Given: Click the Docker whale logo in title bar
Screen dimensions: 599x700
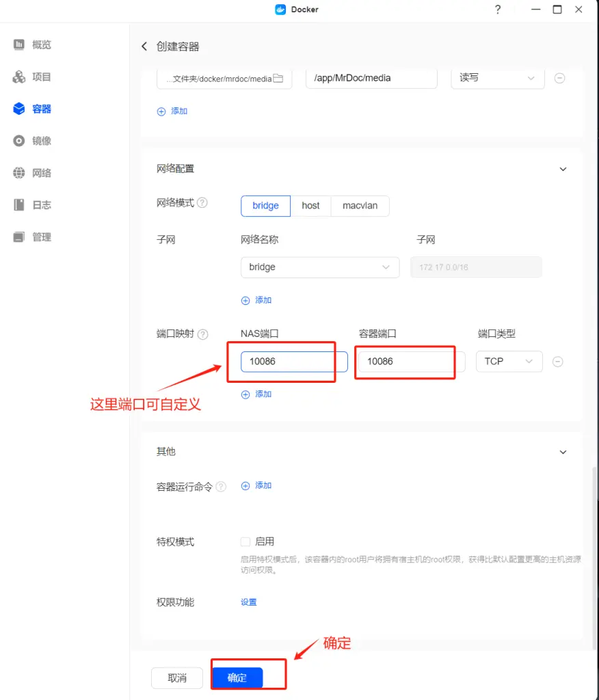Looking at the screenshot, I should coord(280,10).
